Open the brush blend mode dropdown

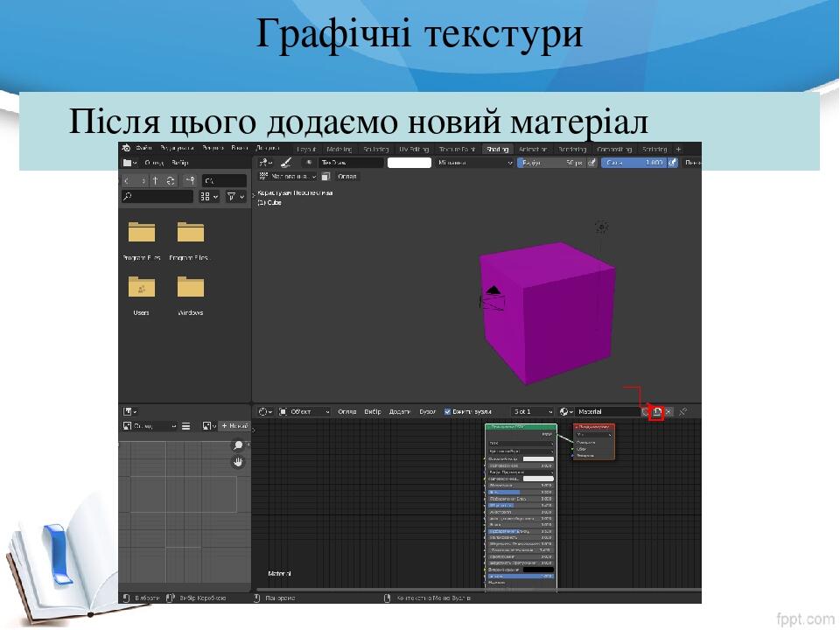pos(474,163)
